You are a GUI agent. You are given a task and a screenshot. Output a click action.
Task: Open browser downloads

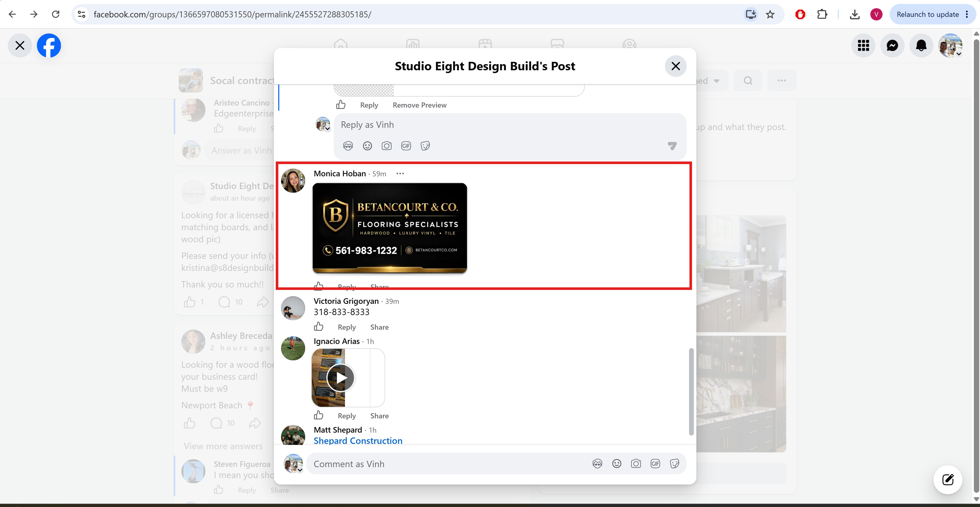[x=854, y=15]
